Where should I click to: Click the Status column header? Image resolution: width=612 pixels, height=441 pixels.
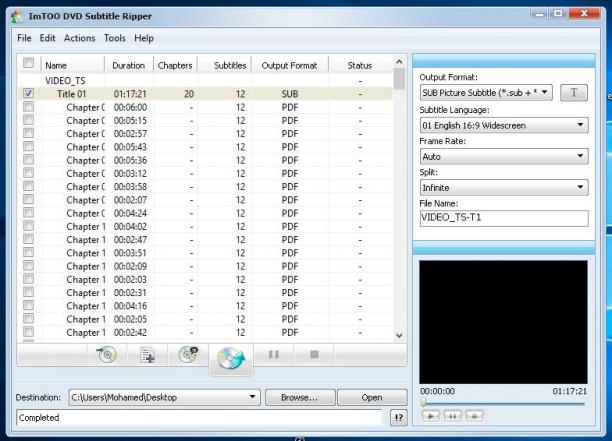[x=360, y=66]
